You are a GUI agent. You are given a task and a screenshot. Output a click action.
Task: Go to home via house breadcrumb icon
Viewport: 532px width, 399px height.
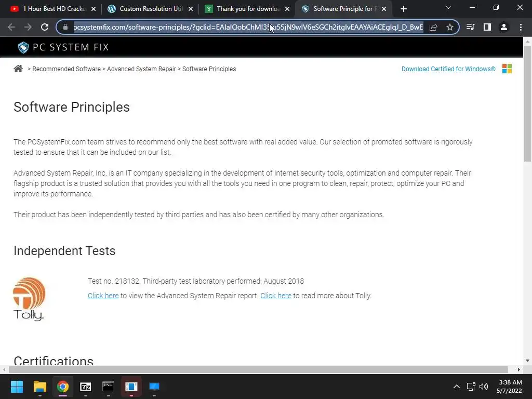18,69
